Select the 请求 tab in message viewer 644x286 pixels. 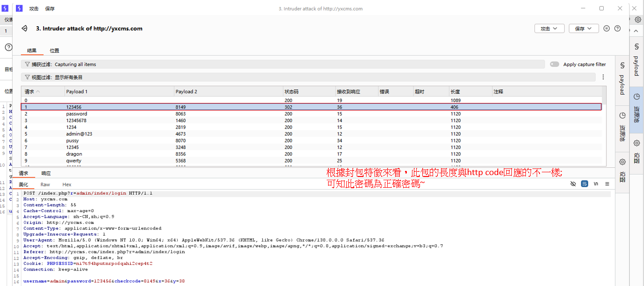pos(23,173)
